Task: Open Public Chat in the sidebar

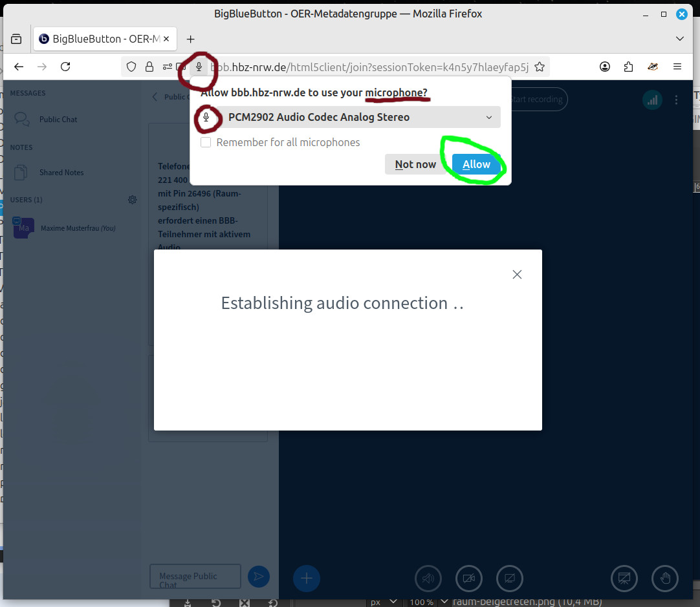Action: pos(58,120)
